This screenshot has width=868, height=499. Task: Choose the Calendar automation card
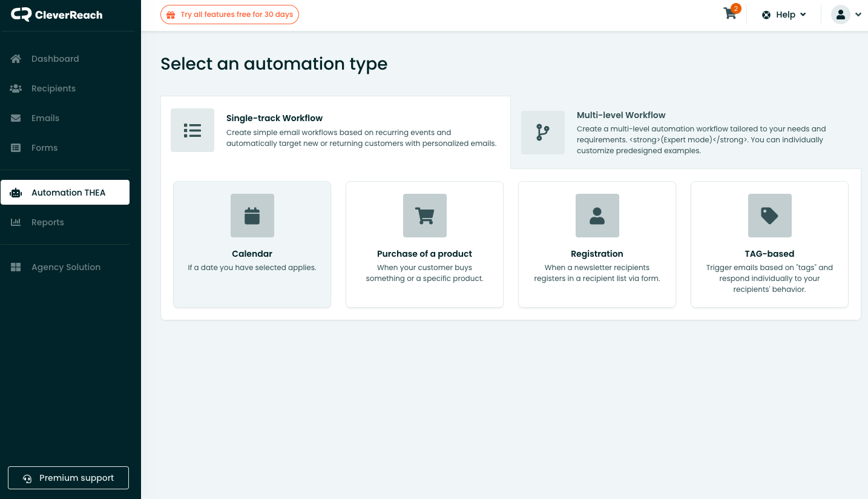[x=252, y=244]
